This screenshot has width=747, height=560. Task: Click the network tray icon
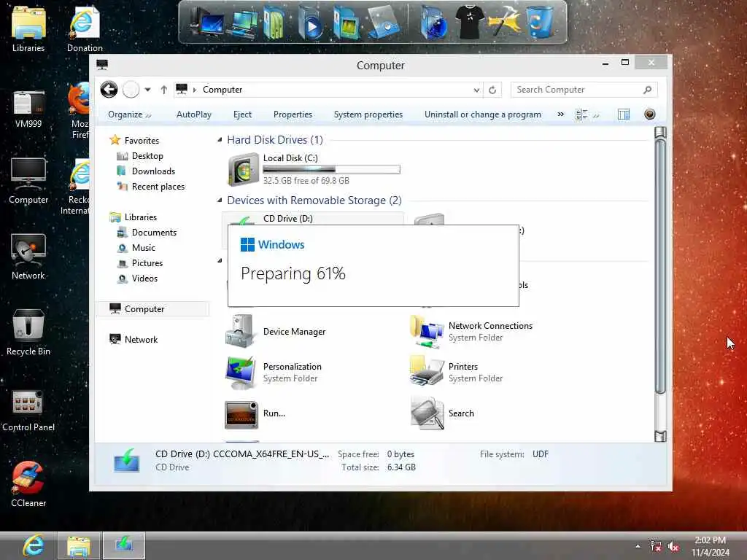(x=655, y=547)
